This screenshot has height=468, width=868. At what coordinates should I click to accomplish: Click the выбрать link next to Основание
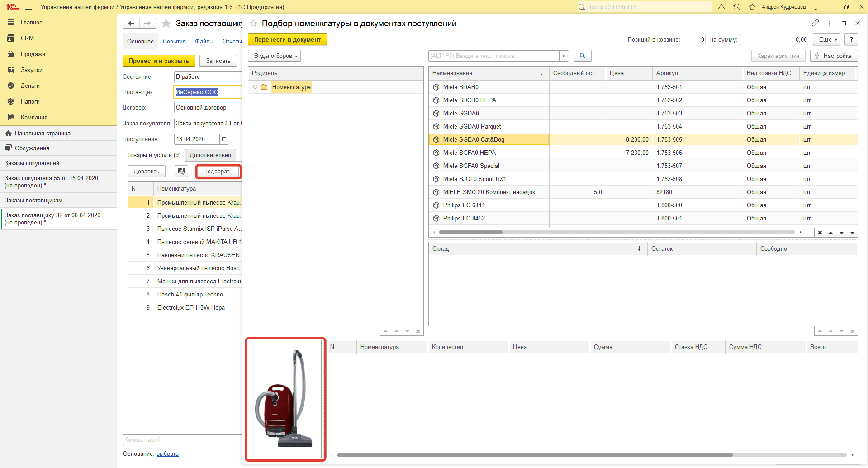(x=167, y=454)
